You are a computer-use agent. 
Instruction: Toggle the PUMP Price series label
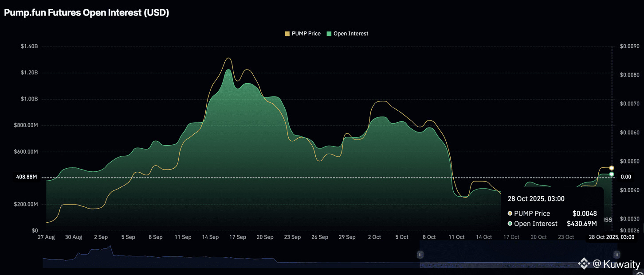coord(306,34)
